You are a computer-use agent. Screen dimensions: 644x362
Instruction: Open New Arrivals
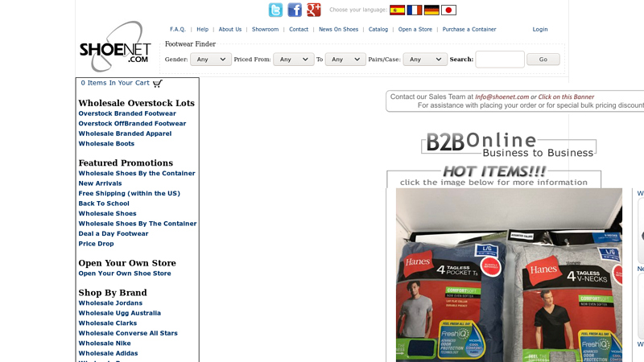(x=100, y=183)
